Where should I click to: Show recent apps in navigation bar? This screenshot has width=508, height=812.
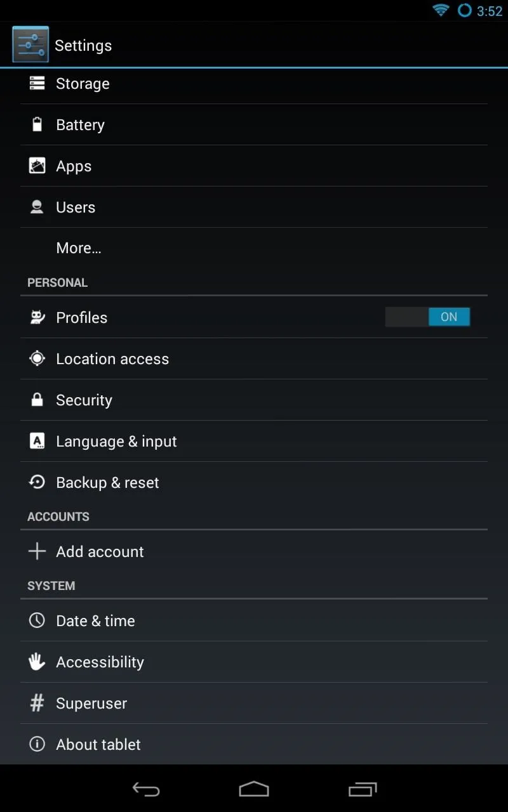click(363, 789)
